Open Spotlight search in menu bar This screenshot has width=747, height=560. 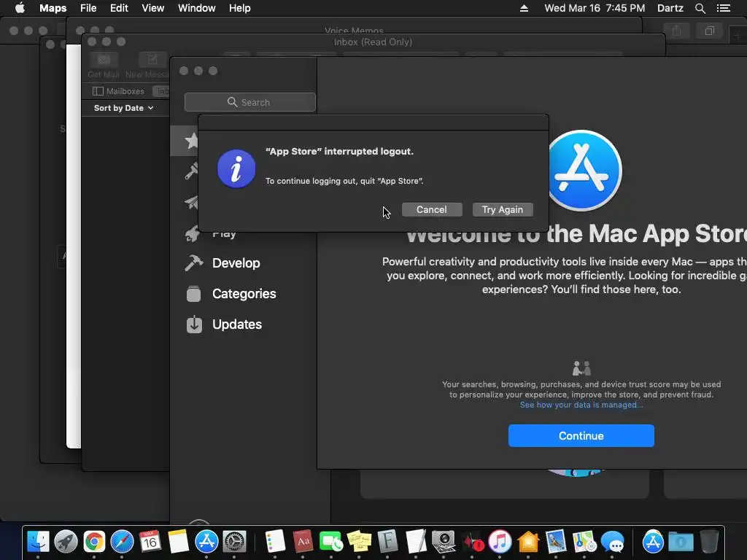pos(700,8)
